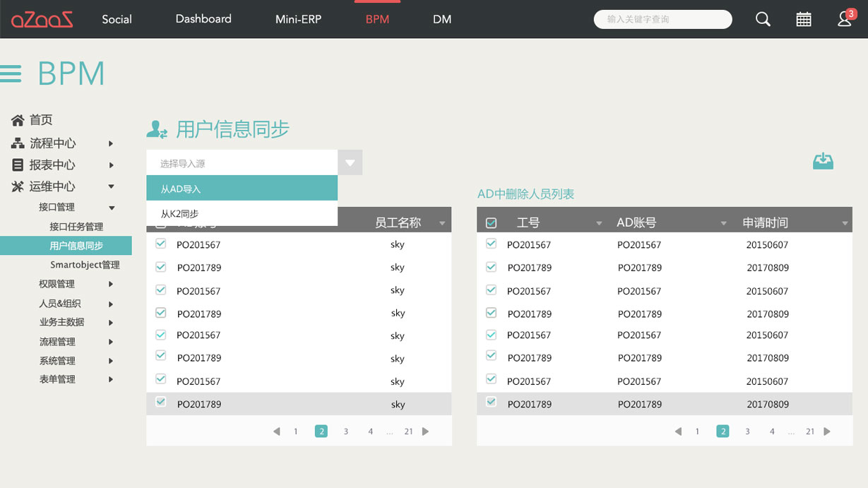Click the 选择导入源 combo box field
The width and height of the screenshot is (868, 488).
tap(242, 163)
